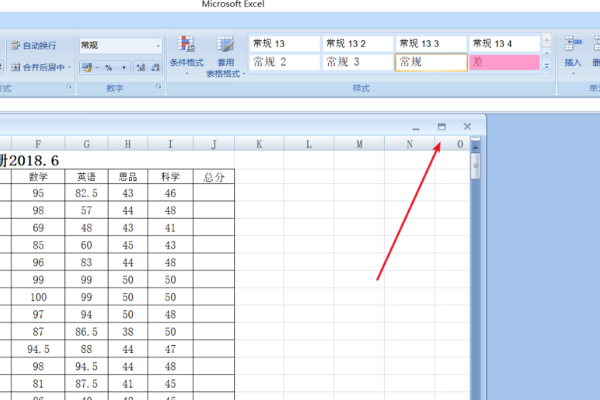The height and width of the screenshot is (400, 600).
Task: Click the vertical scrollbar thumb
Action: (x=475, y=166)
